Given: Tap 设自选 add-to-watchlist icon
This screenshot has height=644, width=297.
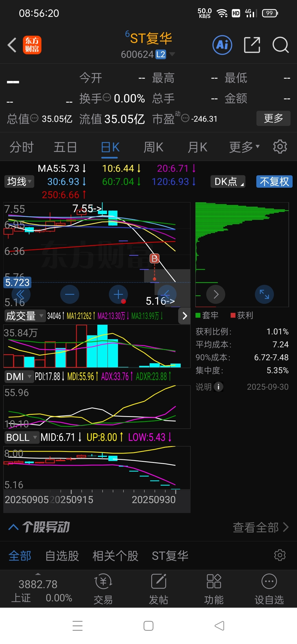Looking at the screenshot, I should click(269, 589).
